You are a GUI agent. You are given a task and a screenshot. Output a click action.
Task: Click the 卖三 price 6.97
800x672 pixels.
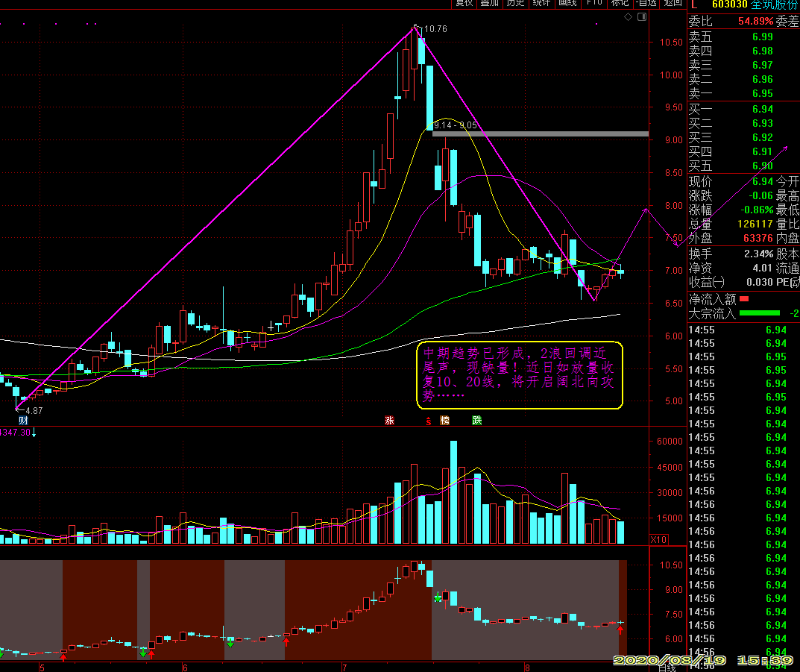click(762, 66)
